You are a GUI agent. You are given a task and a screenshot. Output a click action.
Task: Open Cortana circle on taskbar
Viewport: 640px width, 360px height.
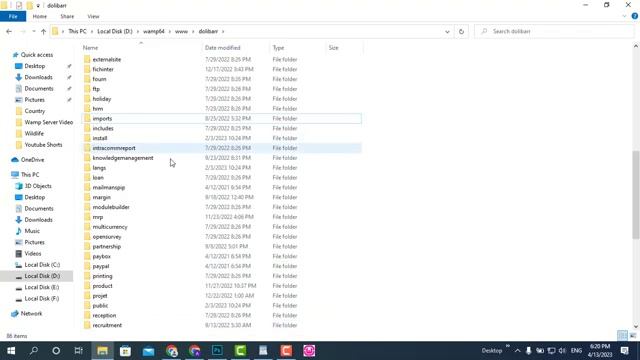[x=56, y=351]
